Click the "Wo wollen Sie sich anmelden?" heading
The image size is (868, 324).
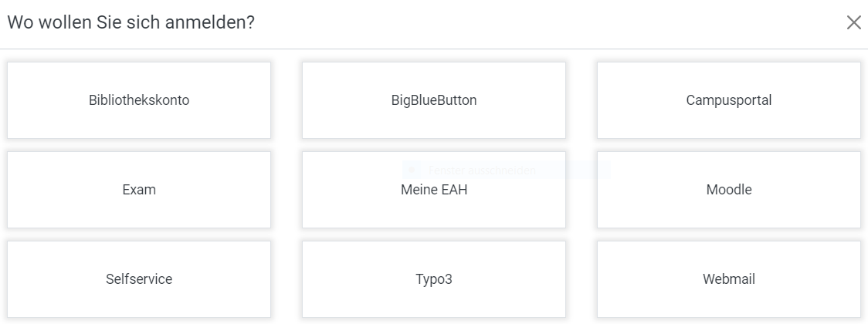131,22
